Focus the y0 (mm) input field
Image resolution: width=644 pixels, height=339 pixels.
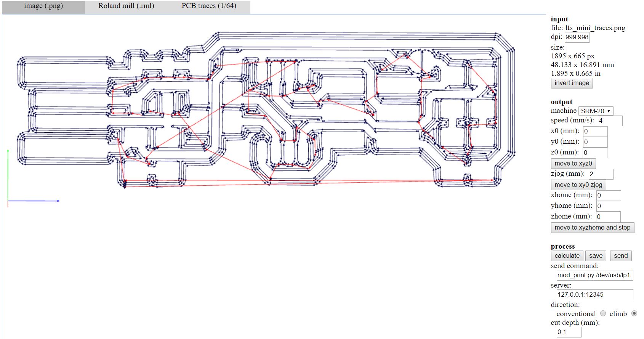595,142
